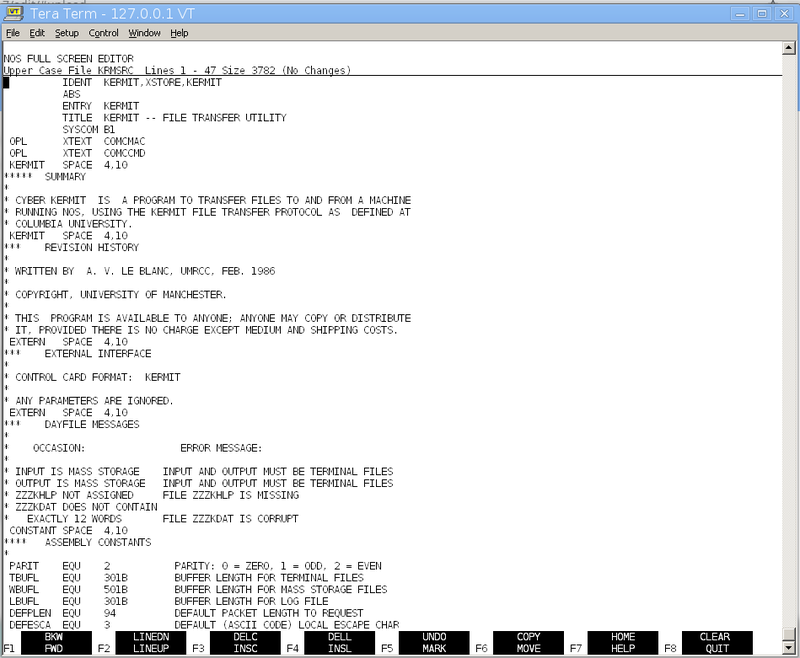Click the scrollbar down arrow

tap(789, 648)
